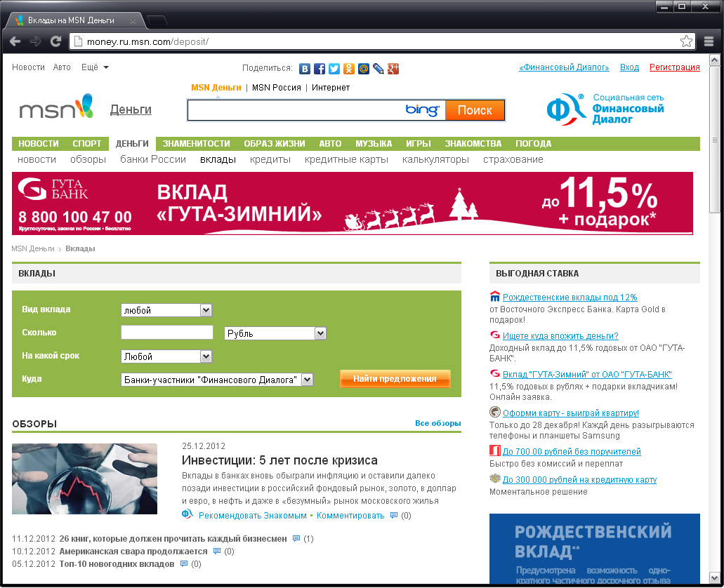The height and width of the screenshot is (588, 724).
Task: Click comment icon beside 26 книг article
Action: 296,538
